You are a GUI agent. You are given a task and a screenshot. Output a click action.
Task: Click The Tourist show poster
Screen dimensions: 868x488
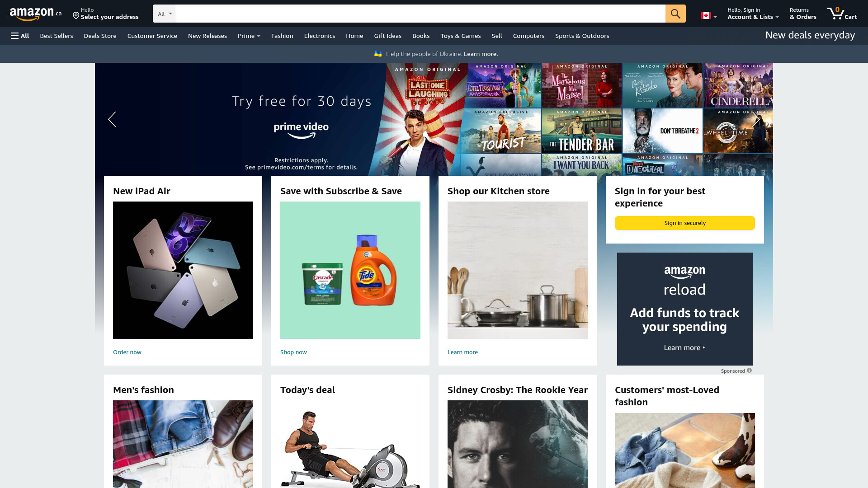(x=501, y=131)
